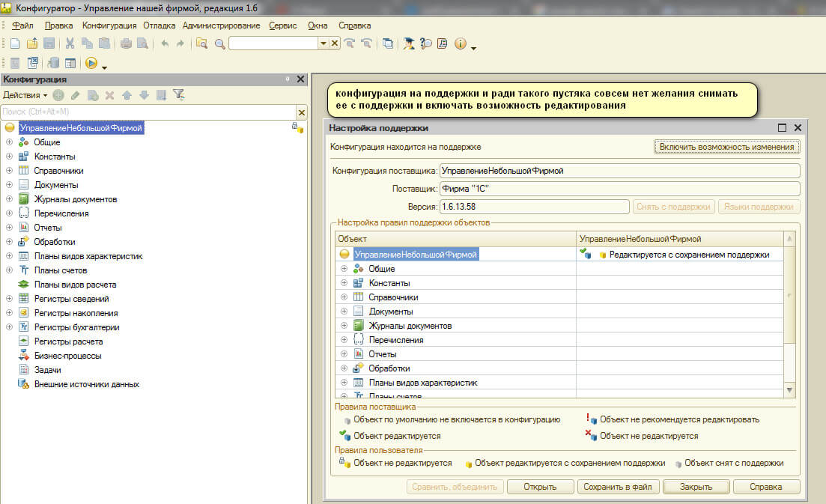The height and width of the screenshot is (504, 826).
Task: Click the Включить возможность изменения button
Action: 726,147
